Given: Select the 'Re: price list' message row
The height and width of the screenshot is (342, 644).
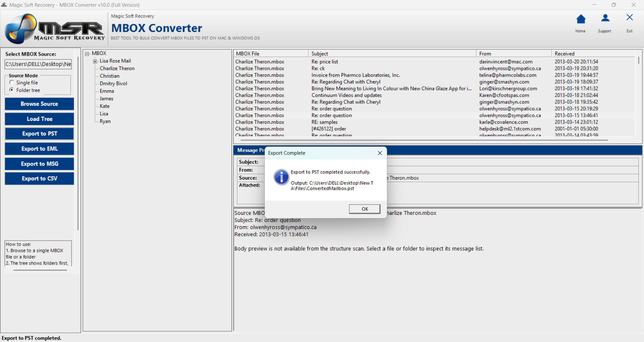Looking at the screenshot, I should click(x=434, y=62).
